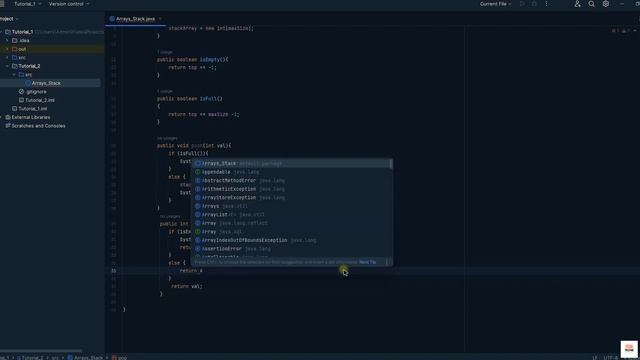
Task: Click the Run button
Action: [x=522, y=4]
